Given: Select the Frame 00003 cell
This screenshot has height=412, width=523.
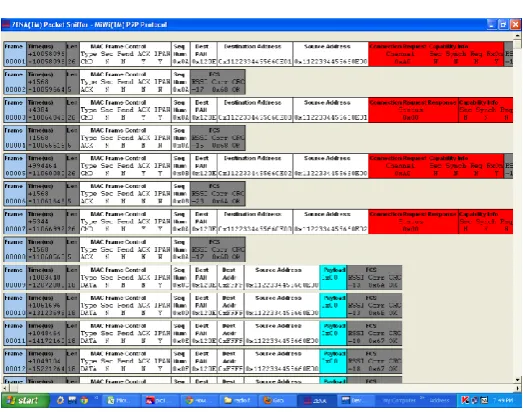Looking at the screenshot, I should [15, 110].
